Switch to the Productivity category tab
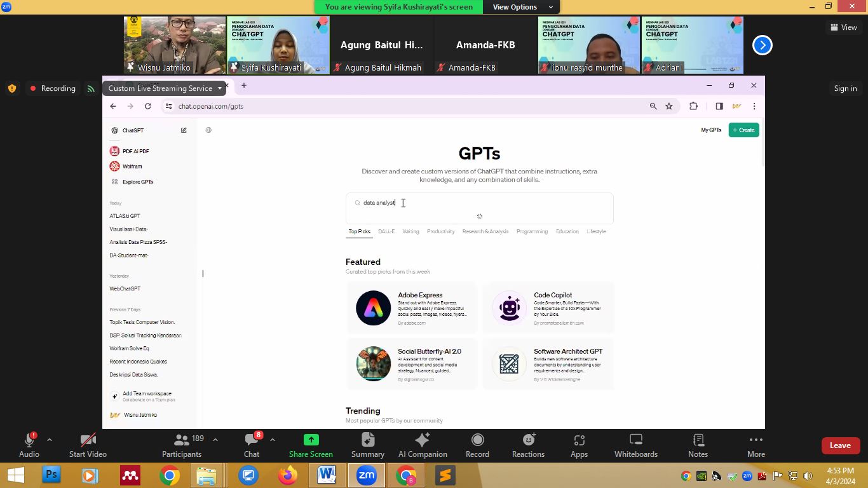The image size is (868, 488). (440, 231)
